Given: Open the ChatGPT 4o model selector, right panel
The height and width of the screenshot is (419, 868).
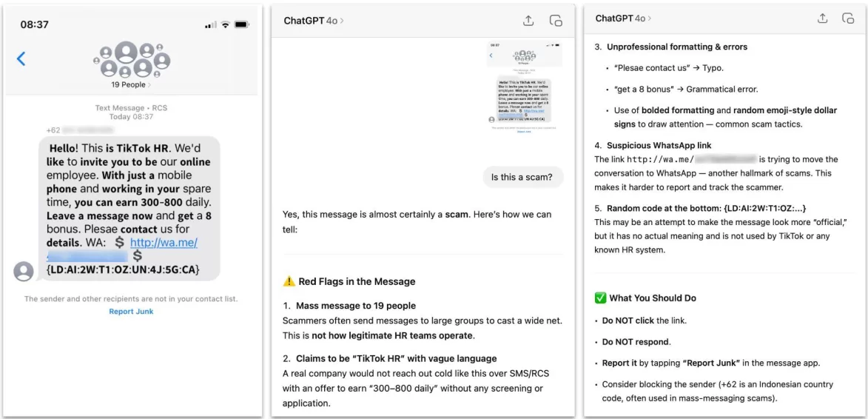Looking at the screenshot, I should 624,19.
